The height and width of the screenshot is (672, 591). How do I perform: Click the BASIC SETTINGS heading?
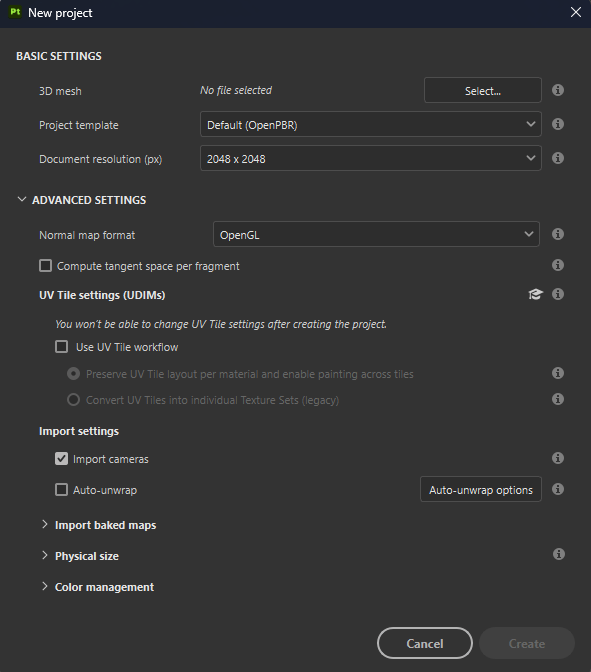(x=59, y=56)
